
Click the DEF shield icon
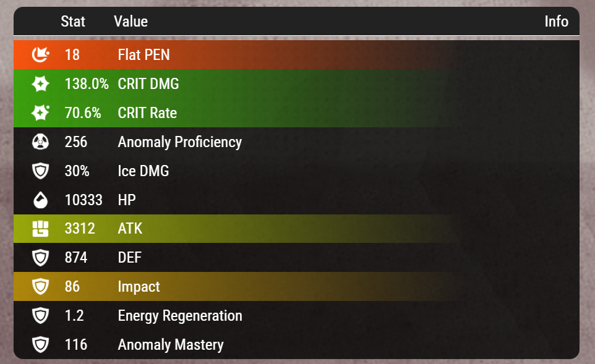coord(41,258)
